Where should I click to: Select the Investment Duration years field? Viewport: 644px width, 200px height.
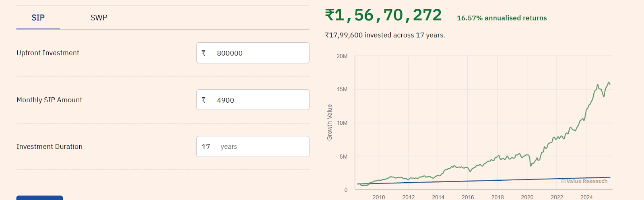258,147
